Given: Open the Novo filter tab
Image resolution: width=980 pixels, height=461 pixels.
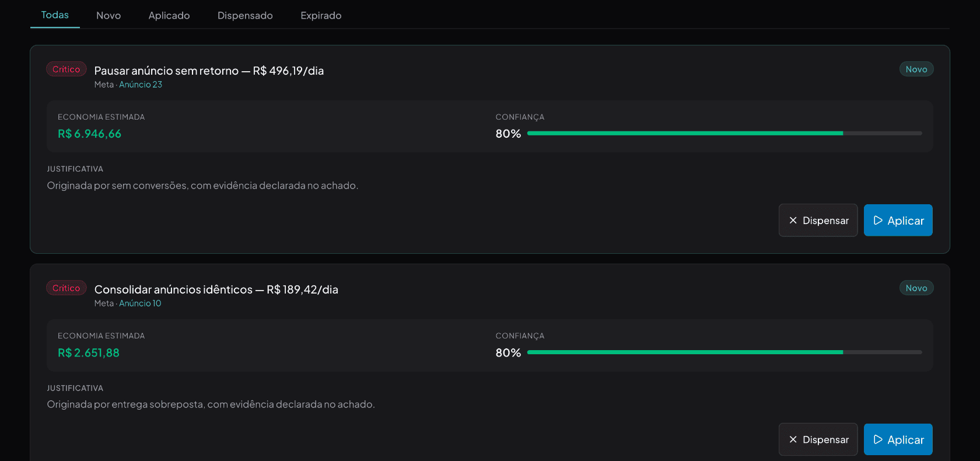Looking at the screenshot, I should (108, 16).
